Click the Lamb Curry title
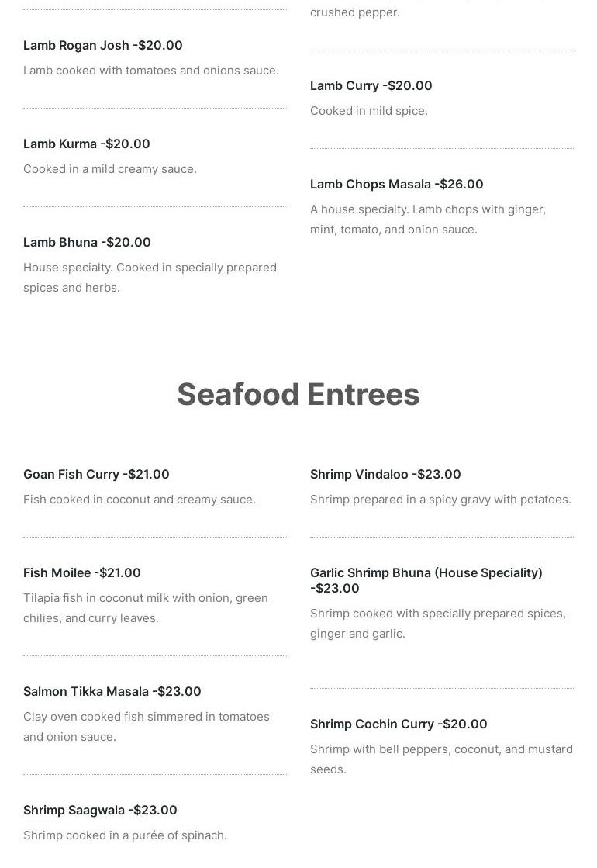The width and height of the screenshot is (597, 868). click(x=371, y=86)
